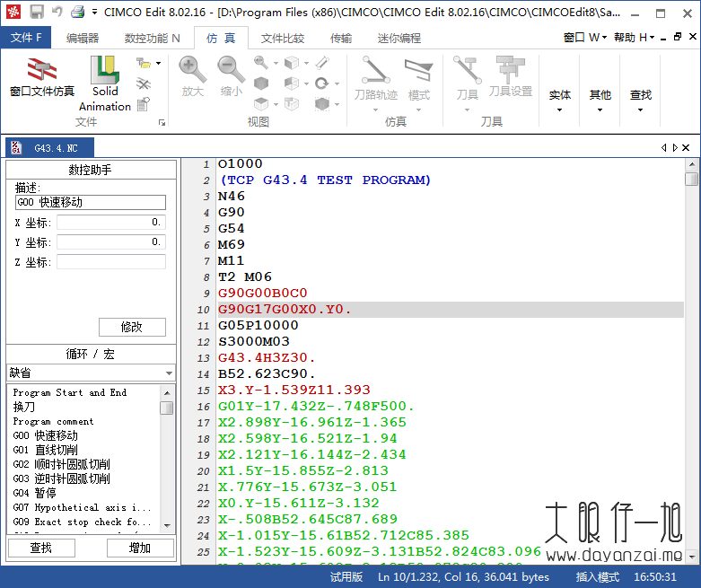Select G02 顺时针圆弧切削 macro entry

tap(61, 464)
